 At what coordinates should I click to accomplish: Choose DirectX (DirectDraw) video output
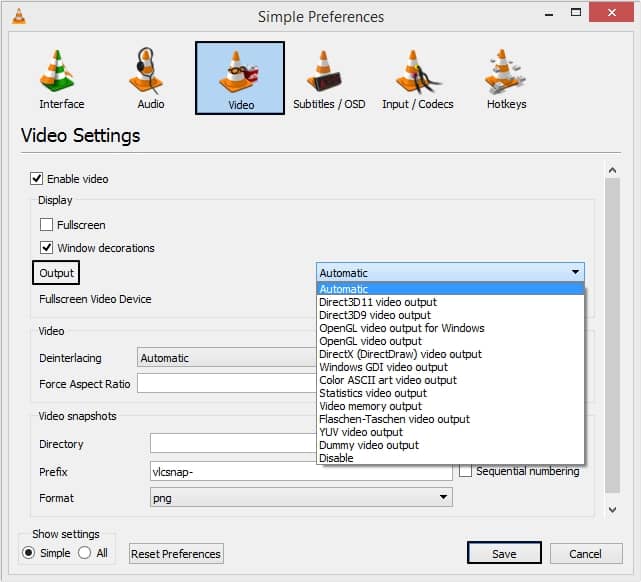click(x=450, y=354)
